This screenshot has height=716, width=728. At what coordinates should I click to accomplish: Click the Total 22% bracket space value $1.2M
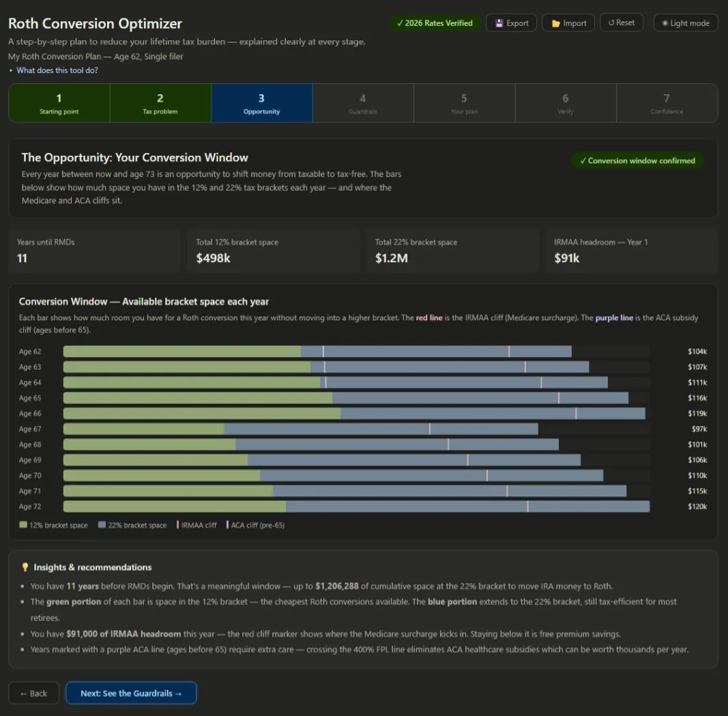391,258
